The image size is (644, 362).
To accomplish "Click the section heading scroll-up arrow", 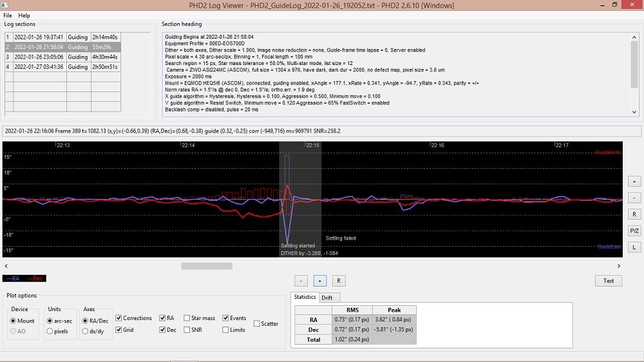I will pos(634,37).
